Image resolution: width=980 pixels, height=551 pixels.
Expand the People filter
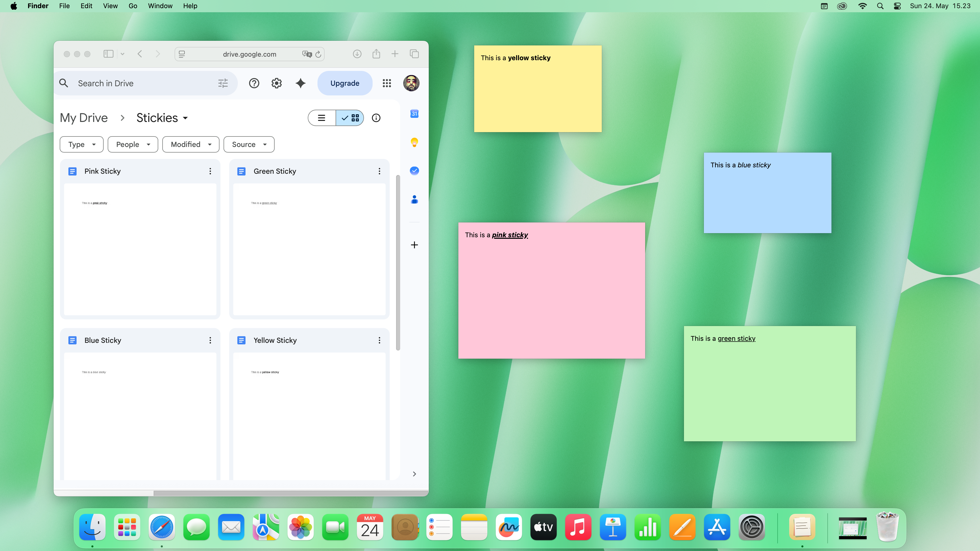click(133, 144)
